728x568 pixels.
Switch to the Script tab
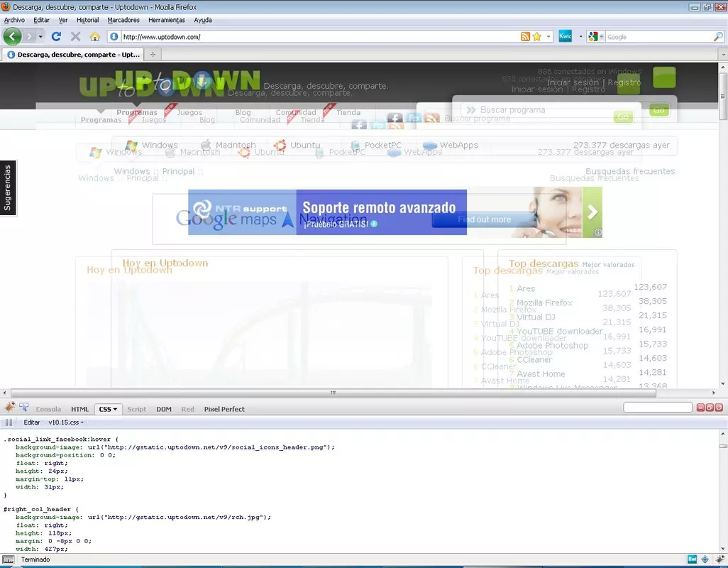click(136, 409)
